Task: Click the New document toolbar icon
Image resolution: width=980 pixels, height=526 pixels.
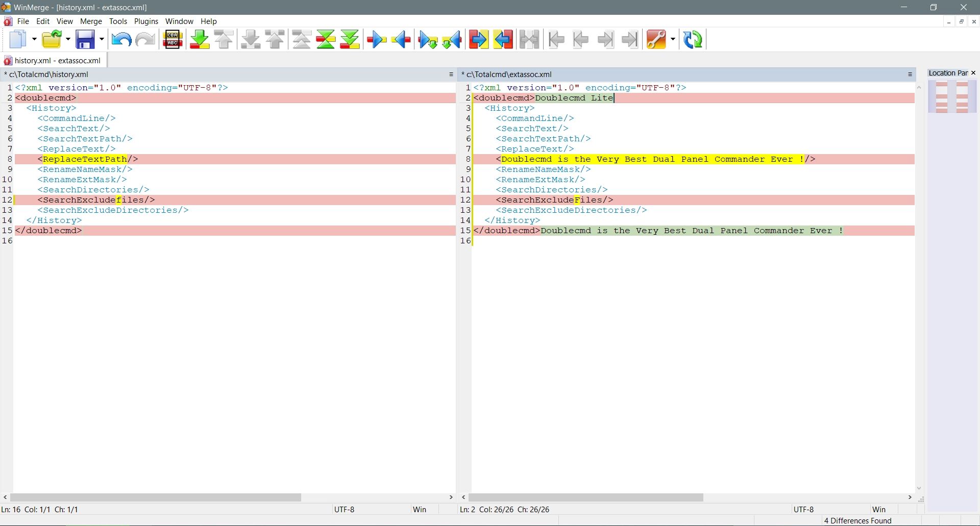Action: coord(19,39)
